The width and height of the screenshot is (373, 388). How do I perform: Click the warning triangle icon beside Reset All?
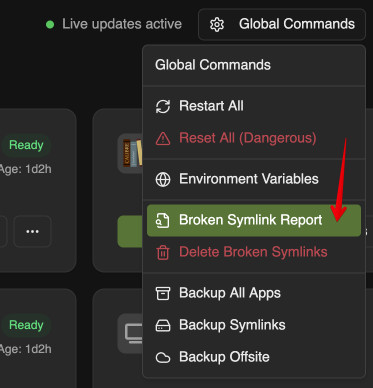[x=163, y=138]
